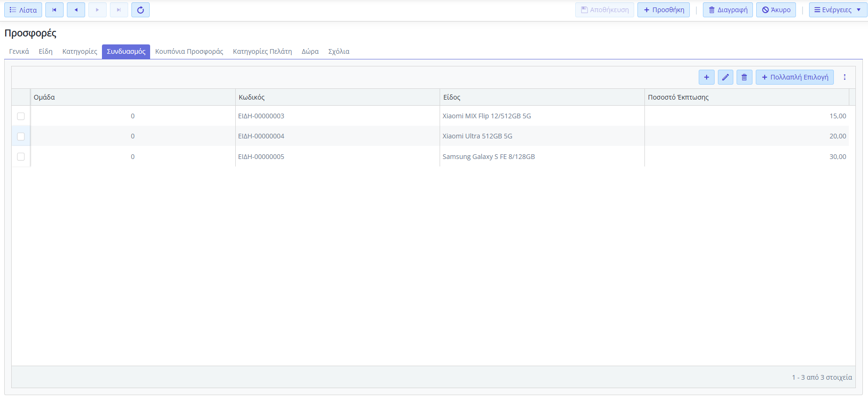Switch to the Γενικά tab
The width and height of the screenshot is (868, 397).
tap(19, 51)
